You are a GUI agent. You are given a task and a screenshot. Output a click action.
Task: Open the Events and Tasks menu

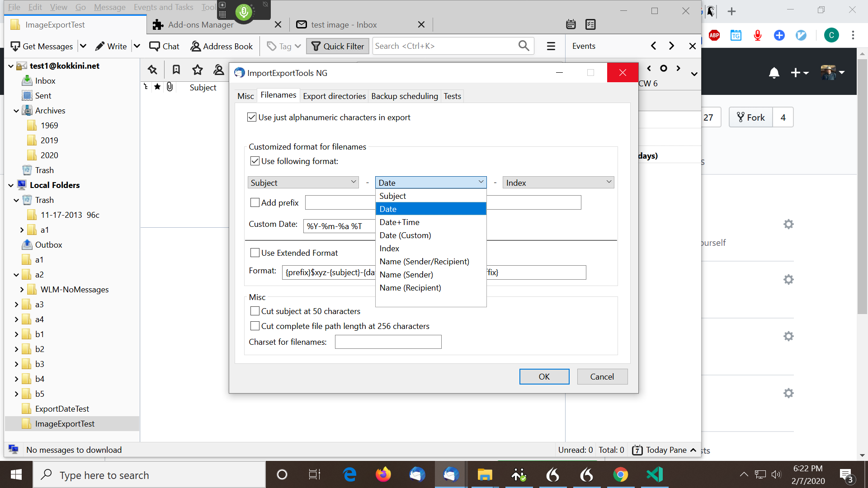(x=163, y=7)
